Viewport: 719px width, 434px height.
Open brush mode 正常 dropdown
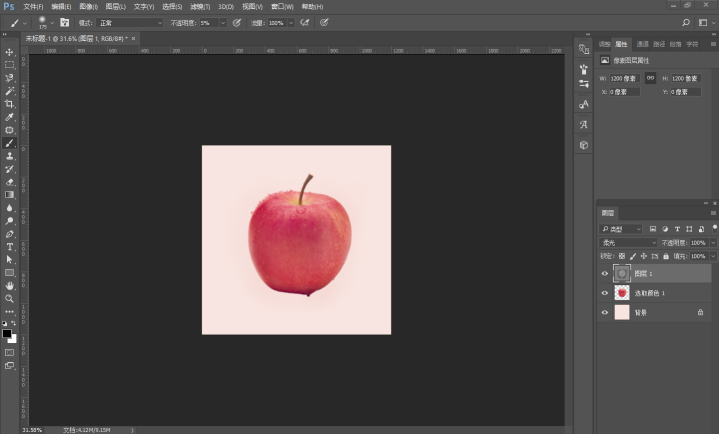coord(130,22)
